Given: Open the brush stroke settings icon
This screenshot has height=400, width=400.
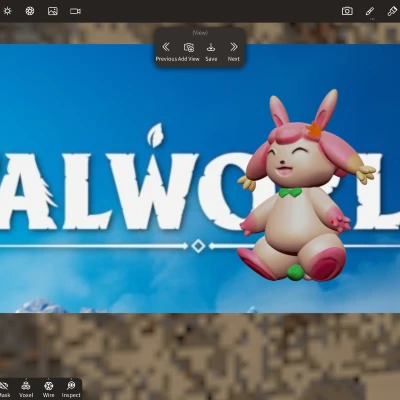Looking at the screenshot, I should [x=370, y=12].
